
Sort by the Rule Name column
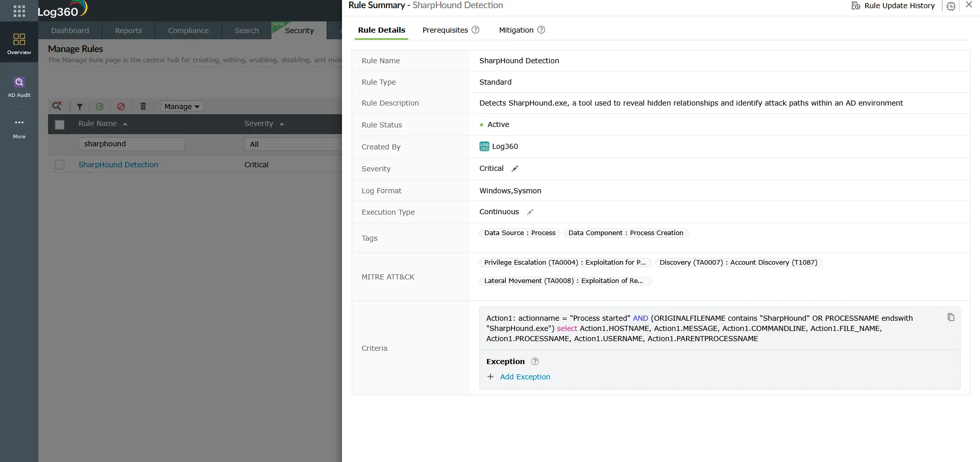pyautogui.click(x=103, y=124)
